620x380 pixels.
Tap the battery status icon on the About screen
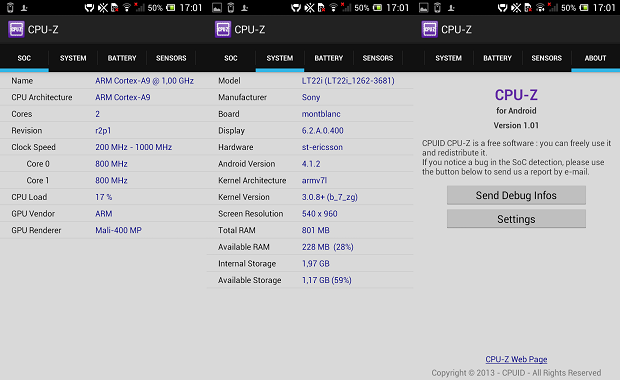[584, 8]
